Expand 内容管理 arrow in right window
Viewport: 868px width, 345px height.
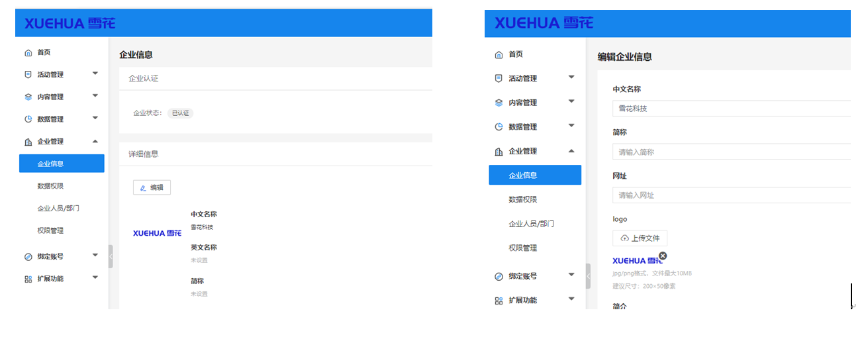(x=572, y=102)
